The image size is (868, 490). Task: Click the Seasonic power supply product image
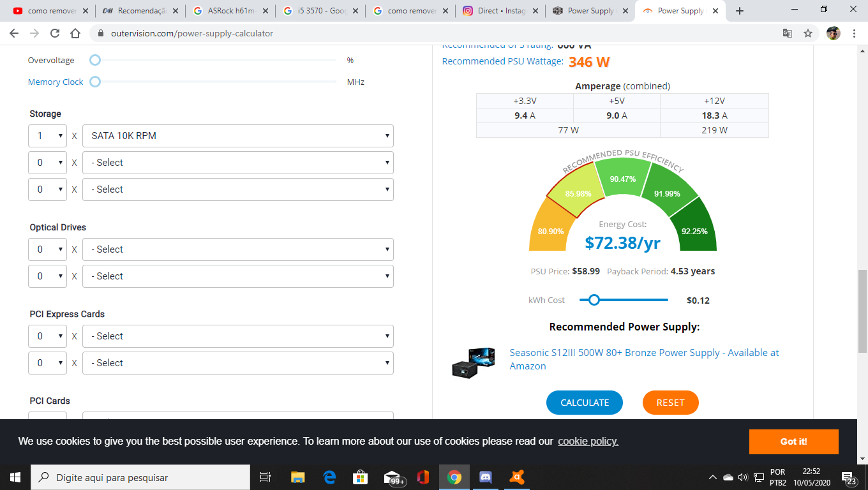click(x=473, y=363)
